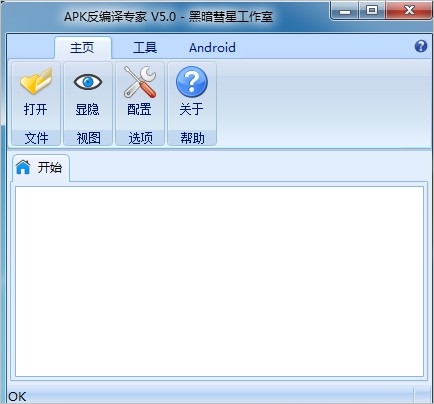This screenshot has height=404, width=434.
Task: Click the 文件 group label
Action: [36, 138]
